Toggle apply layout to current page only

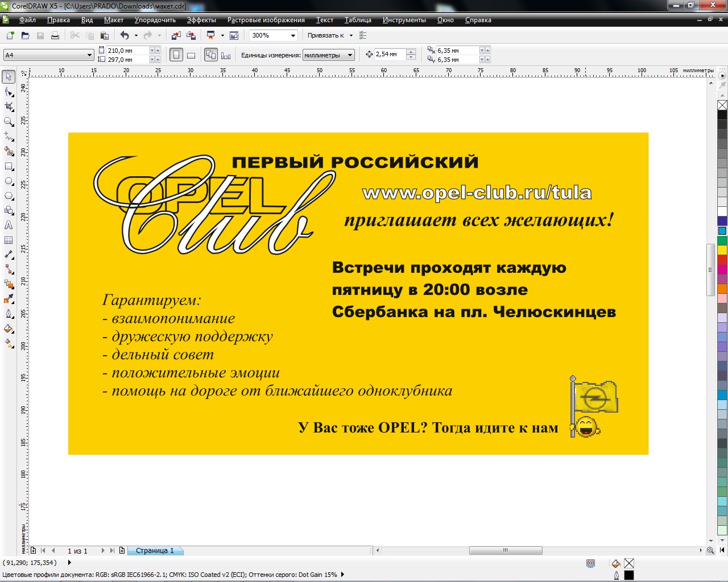point(226,55)
